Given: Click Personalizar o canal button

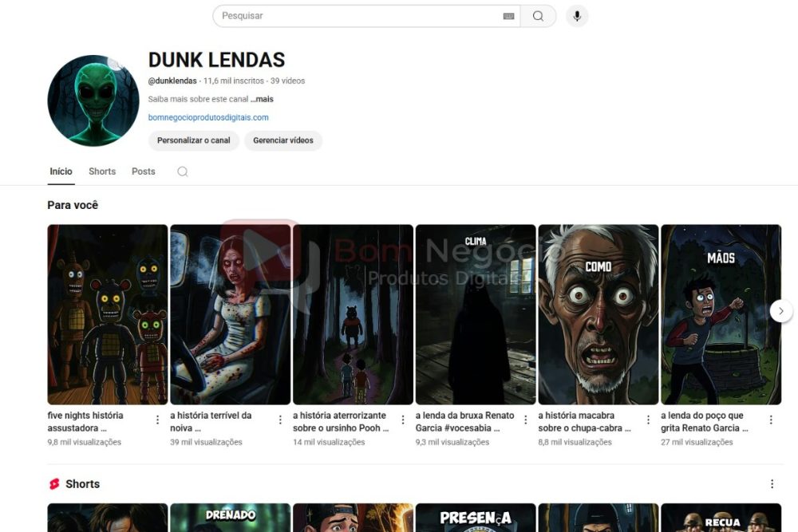Looking at the screenshot, I should tap(193, 140).
